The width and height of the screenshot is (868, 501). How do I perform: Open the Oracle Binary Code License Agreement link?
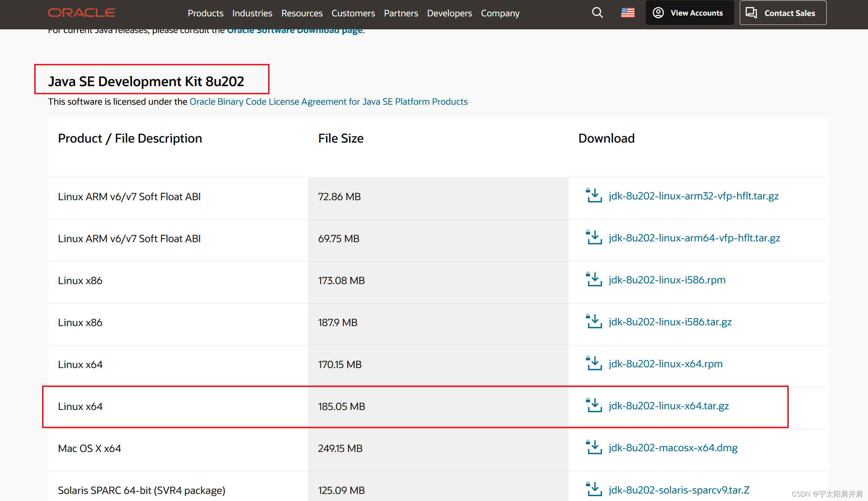[x=329, y=102]
